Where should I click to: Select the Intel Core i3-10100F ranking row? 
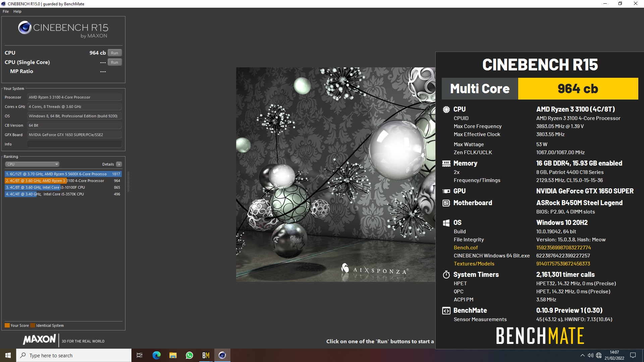tap(63, 187)
